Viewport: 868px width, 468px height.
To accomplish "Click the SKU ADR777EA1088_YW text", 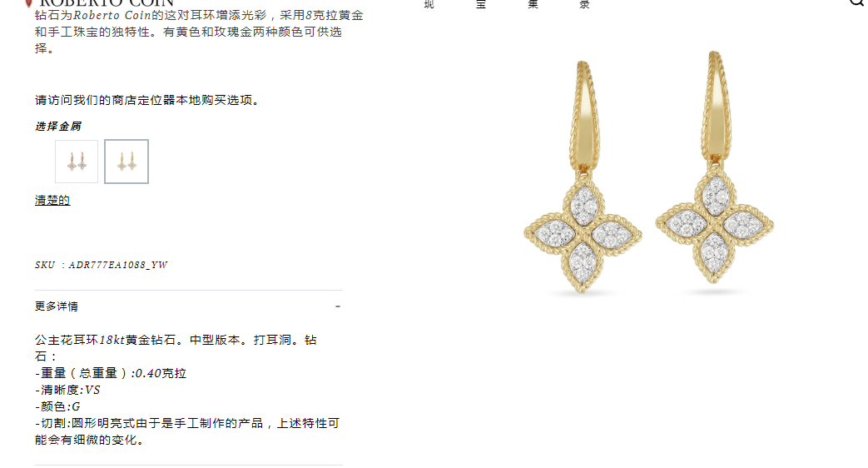I will point(102,265).
